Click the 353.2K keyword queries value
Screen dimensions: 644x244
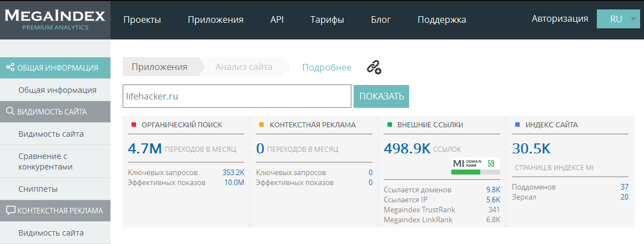coord(233,172)
